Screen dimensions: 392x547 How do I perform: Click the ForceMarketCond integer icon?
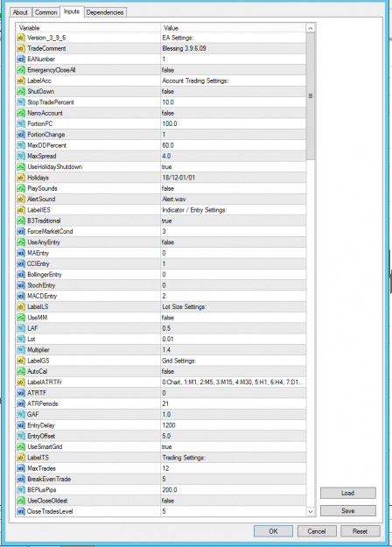pos(21,231)
